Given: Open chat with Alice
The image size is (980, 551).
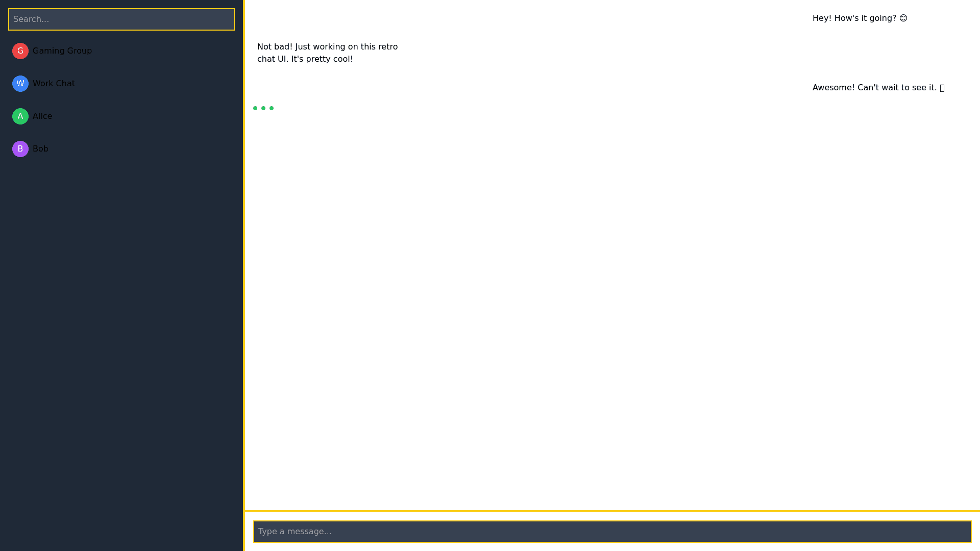Looking at the screenshot, I should (x=42, y=116).
